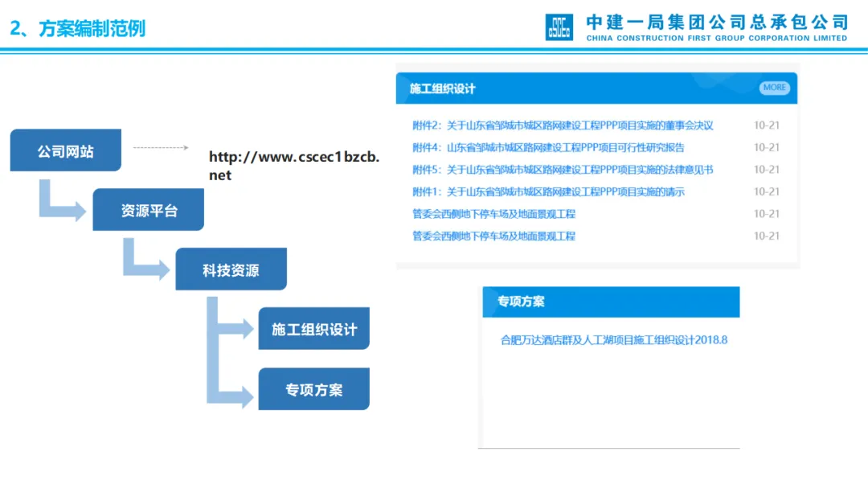Click the 专项方案 panel header
Image resolution: width=868 pixels, height=489 pixels.
(611, 302)
